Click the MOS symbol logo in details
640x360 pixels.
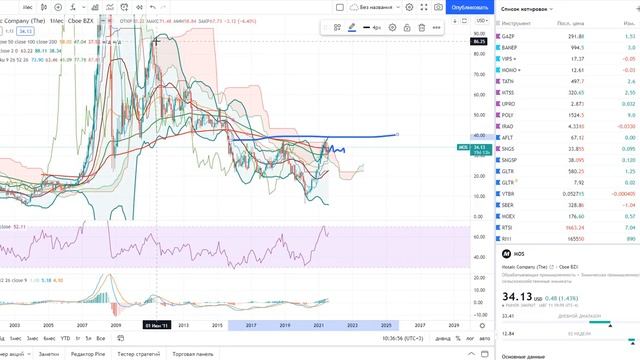point(507,254)
